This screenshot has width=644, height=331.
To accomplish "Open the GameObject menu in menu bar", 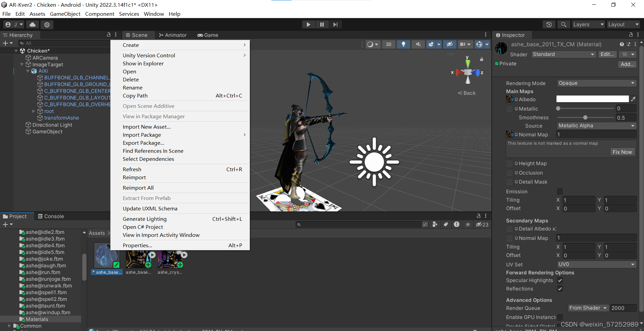I will 65,14.
